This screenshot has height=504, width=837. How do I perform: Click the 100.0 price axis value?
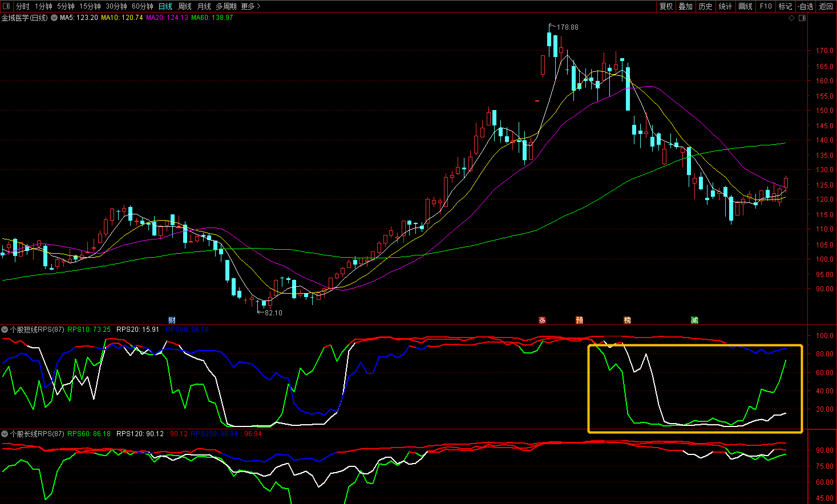824,259
